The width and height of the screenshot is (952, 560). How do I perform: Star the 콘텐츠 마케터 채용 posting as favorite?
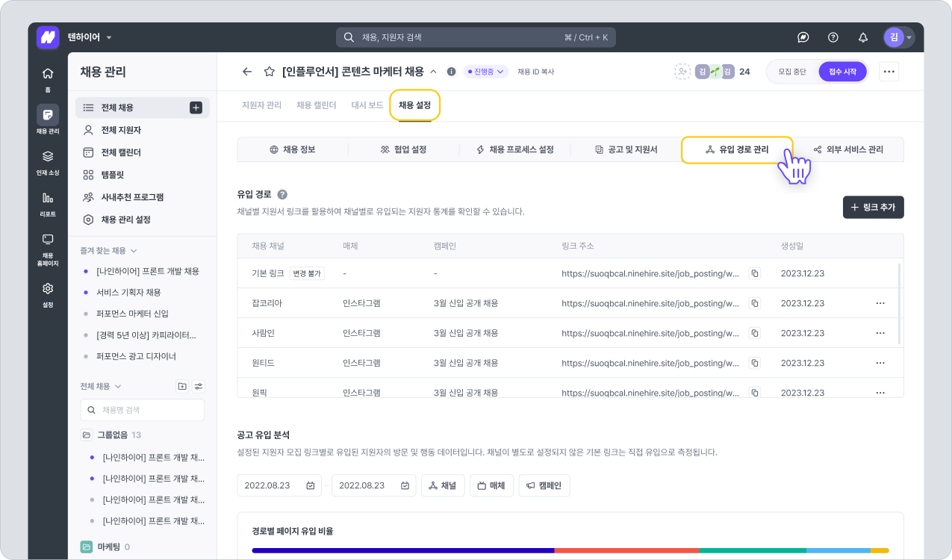click(x=269, y=72)
